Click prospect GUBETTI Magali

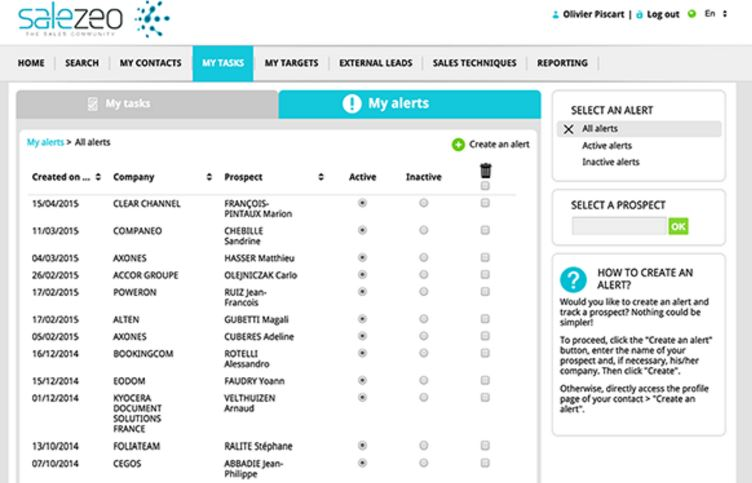pos(256,320)
